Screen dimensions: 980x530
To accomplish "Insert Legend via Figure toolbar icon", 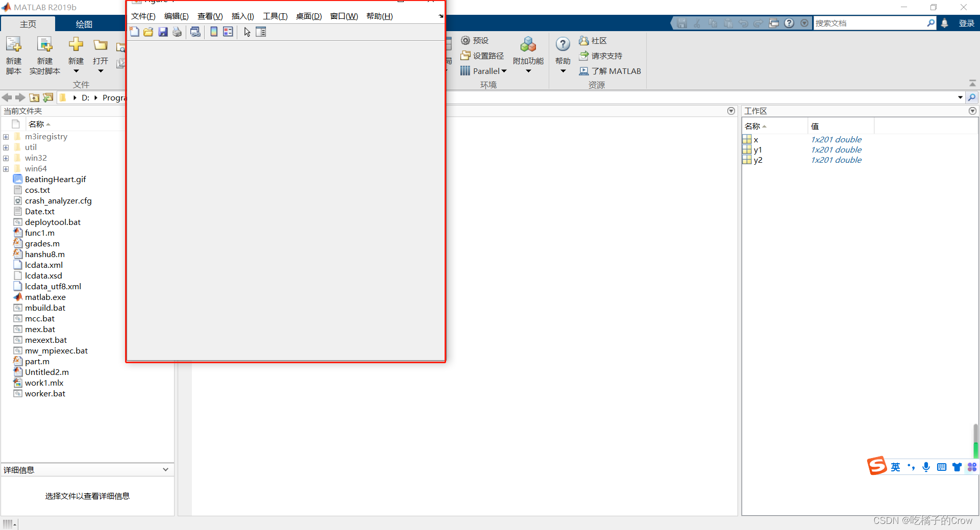I will click(x=228, y=32).
